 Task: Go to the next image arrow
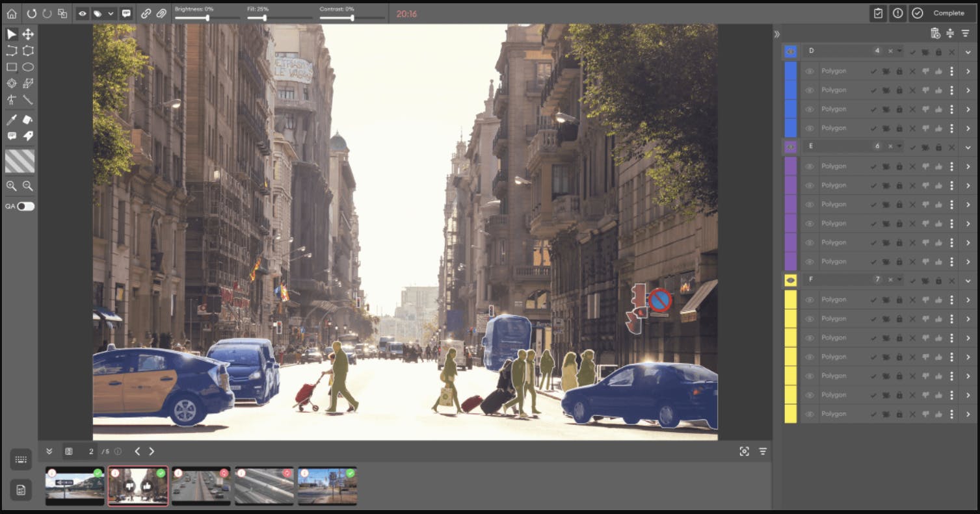point(152,451)
